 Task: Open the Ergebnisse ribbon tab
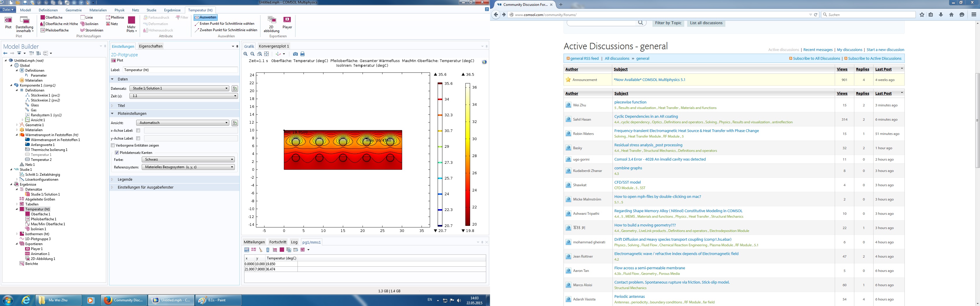click(x=172, y=10)
